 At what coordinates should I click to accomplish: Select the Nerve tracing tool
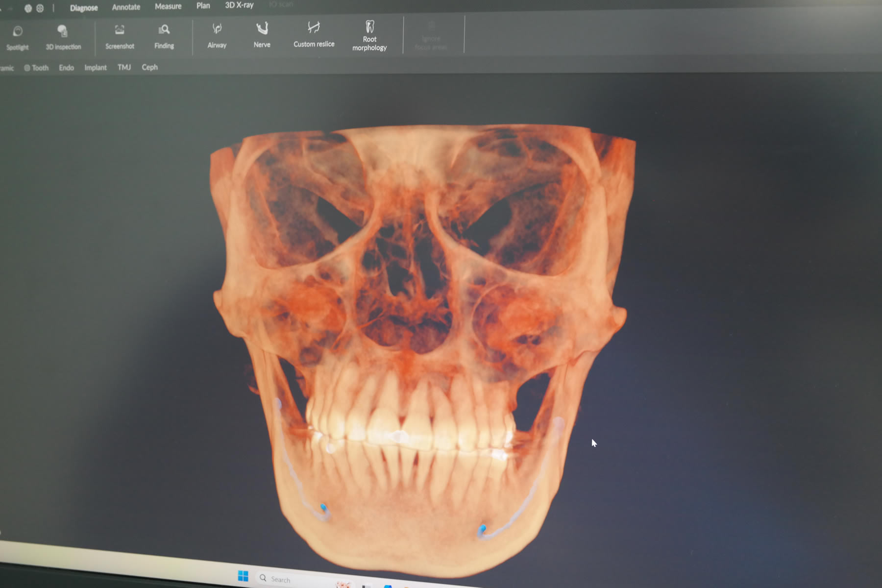click(x=262, y=35)
